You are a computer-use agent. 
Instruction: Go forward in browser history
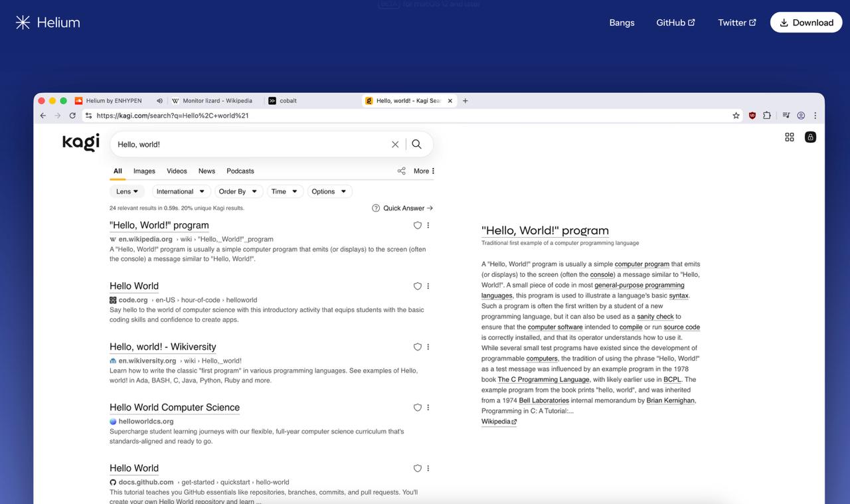point(58,116)
